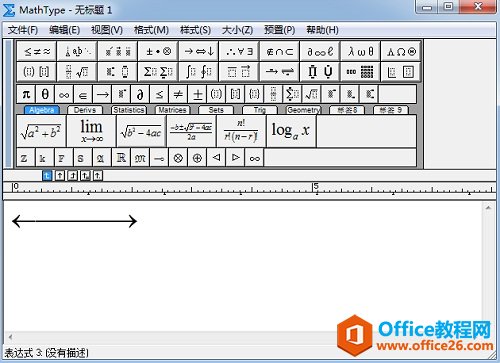Open the 样式(S) menu
The height and width of the screenshot is (363, 500).
(x=195, y=30)
